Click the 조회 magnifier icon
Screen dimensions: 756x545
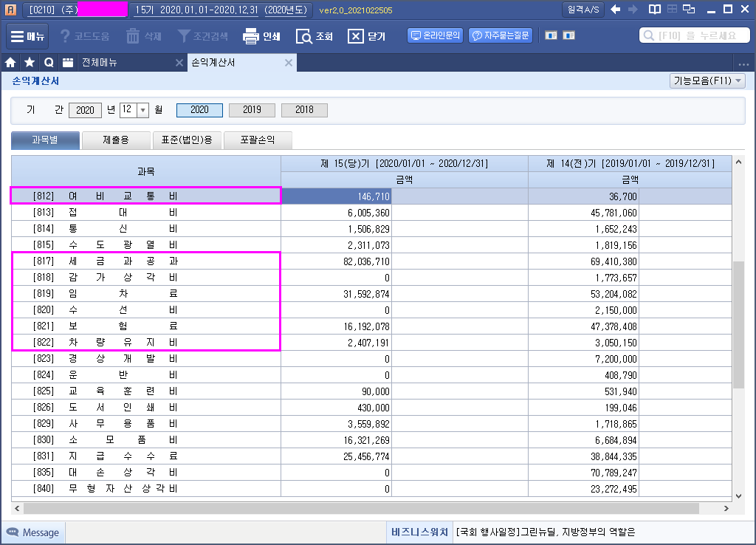(x=303, y=36)
